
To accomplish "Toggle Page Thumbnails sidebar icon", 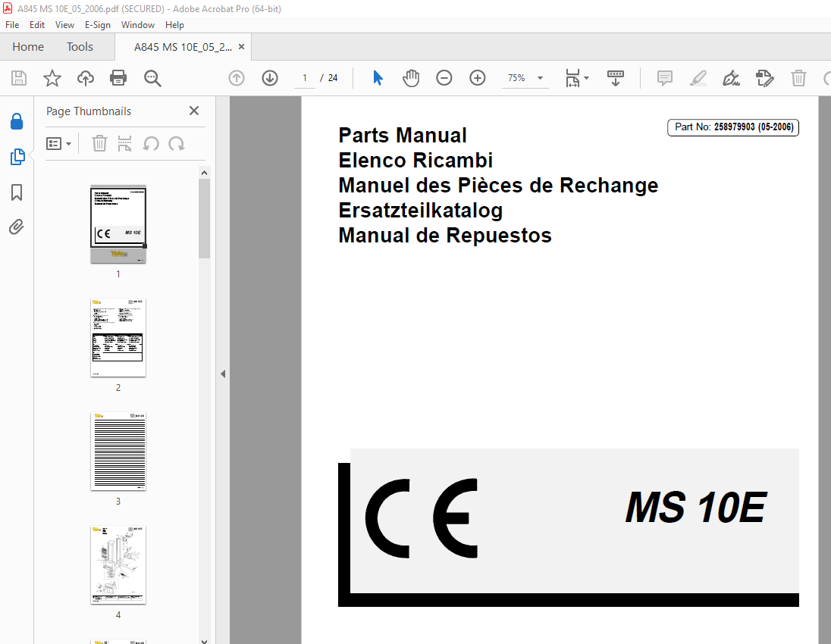I will (17, 157).
